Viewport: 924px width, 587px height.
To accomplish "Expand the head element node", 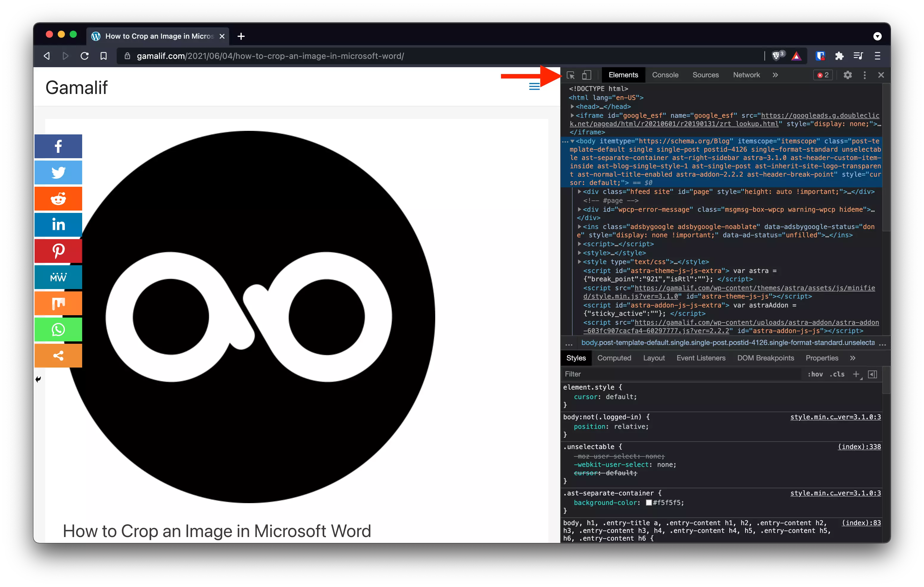I will [572, 106].
